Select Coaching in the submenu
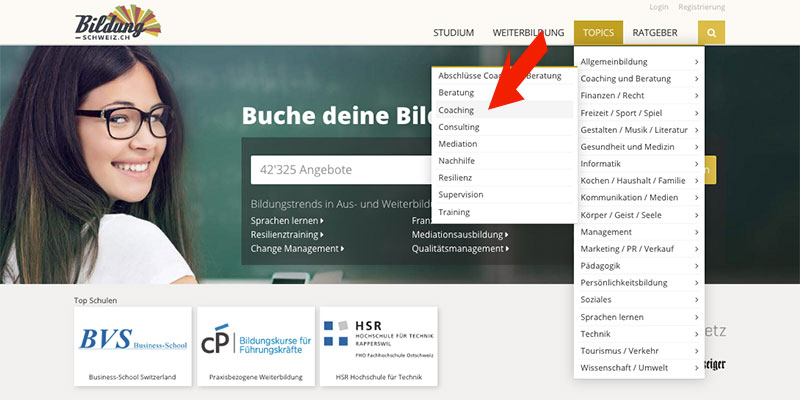 click(457, 110)
